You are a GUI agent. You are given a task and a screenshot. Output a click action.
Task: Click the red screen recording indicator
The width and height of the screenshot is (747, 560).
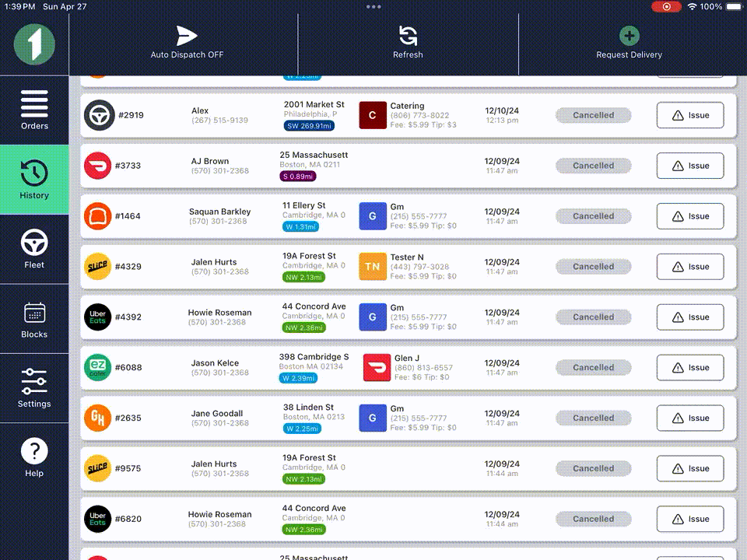pos(666,7)
